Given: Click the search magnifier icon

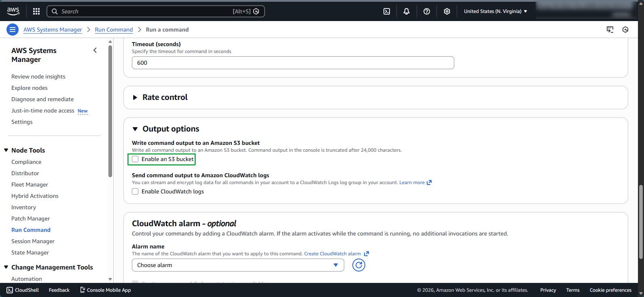Looking at the screenshot, I should tap(55, 11).
